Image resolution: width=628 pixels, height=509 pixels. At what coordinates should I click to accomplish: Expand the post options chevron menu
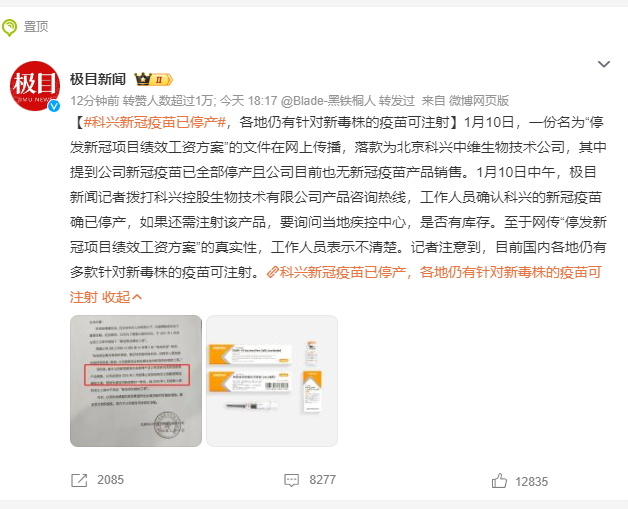tap(604, 64)
